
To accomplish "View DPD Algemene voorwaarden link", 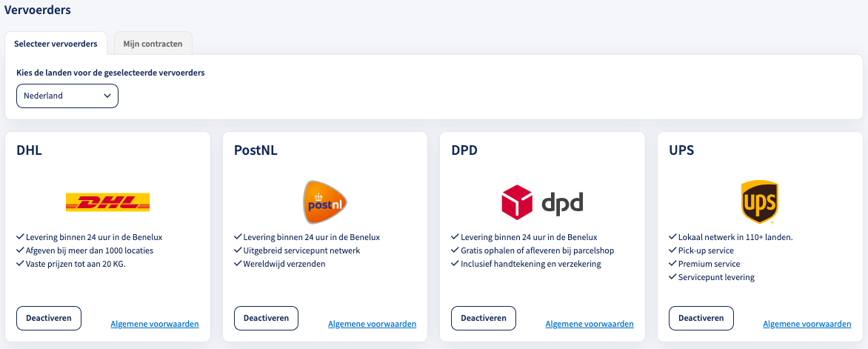I will [590, 324].
